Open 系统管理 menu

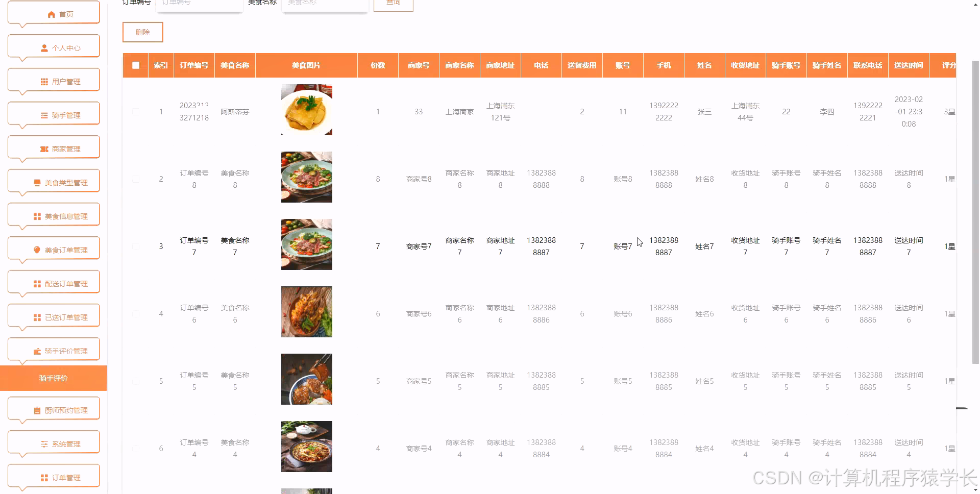point(54,443)
